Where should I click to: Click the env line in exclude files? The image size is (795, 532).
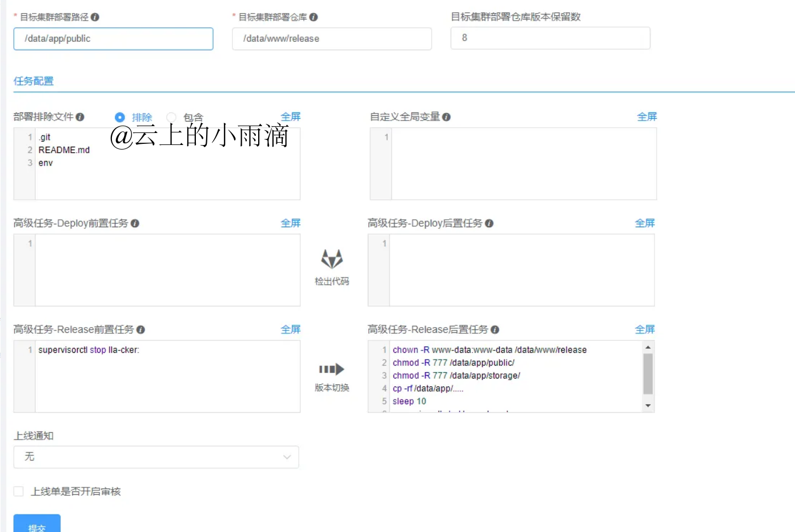pyautogui.click(x=46, y=163)
